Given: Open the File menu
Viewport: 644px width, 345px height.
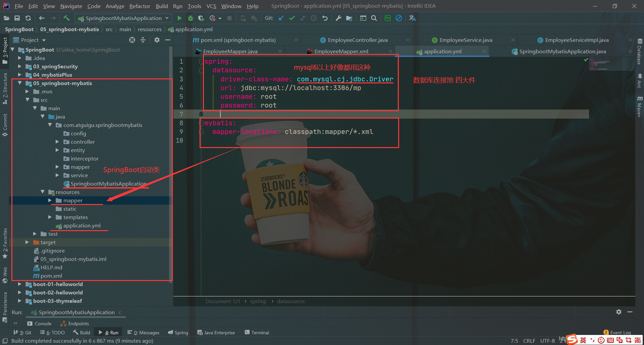Looking at the screenshot, I should pyautogui.click(x=19, y=6).
